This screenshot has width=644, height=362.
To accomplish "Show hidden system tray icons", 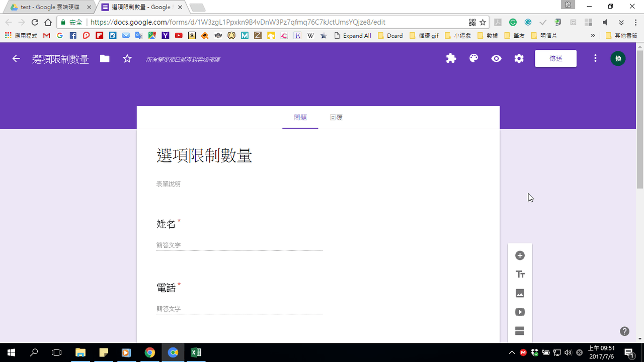I will (512, 352).
